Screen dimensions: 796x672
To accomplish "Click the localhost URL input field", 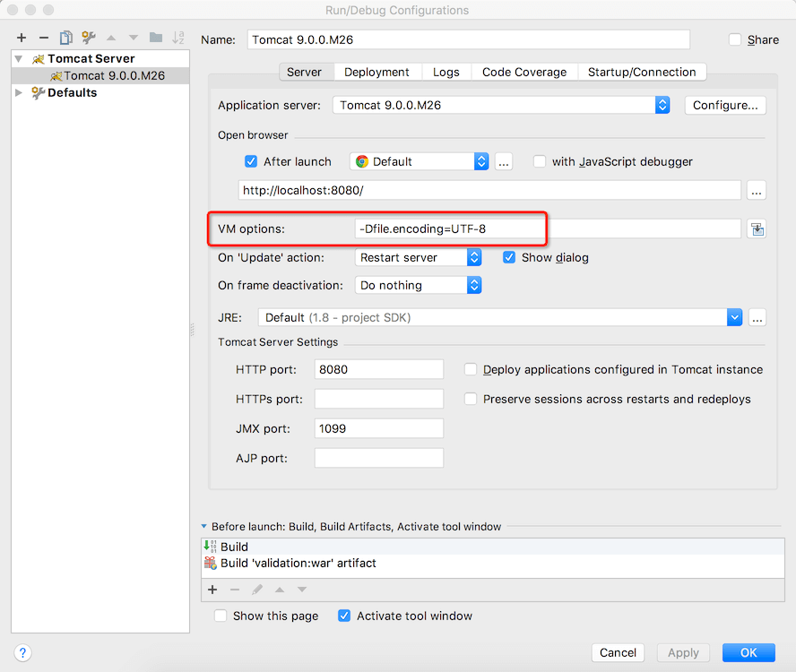I will [x=489, y=190].
